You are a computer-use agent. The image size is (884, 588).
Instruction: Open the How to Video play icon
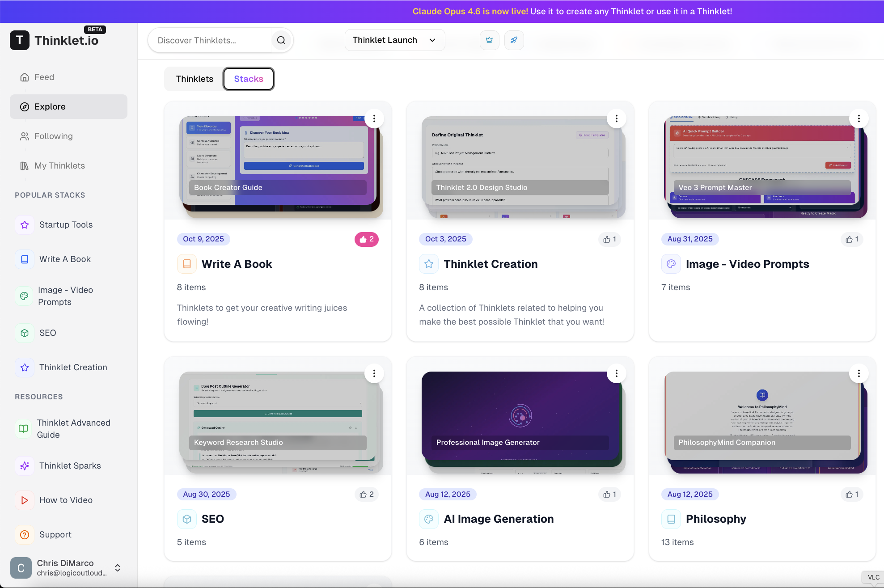(24, 500)
